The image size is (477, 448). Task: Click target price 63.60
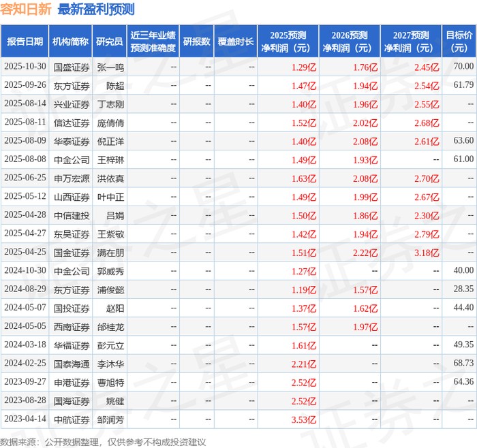463,140
